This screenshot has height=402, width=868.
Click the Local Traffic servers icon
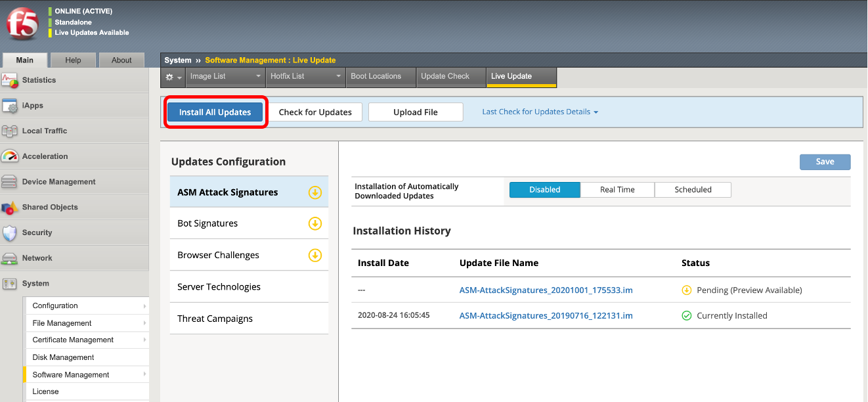[10, 131]
